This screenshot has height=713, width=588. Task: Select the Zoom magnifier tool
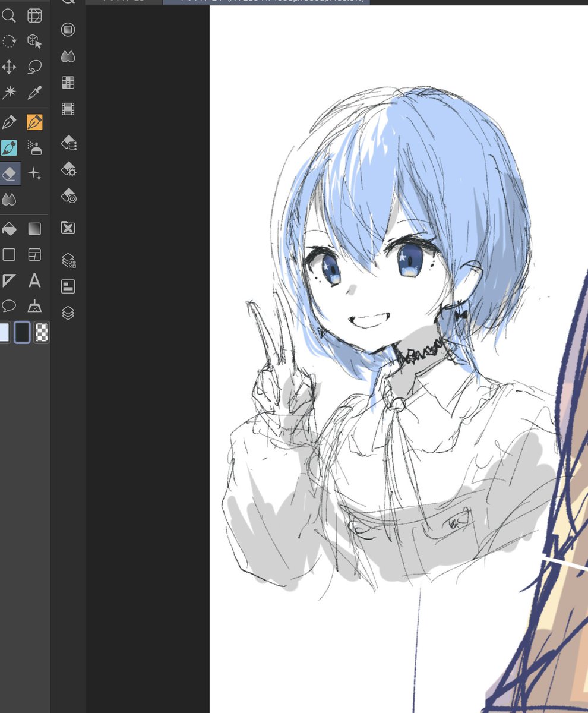[x=9, y=15]
